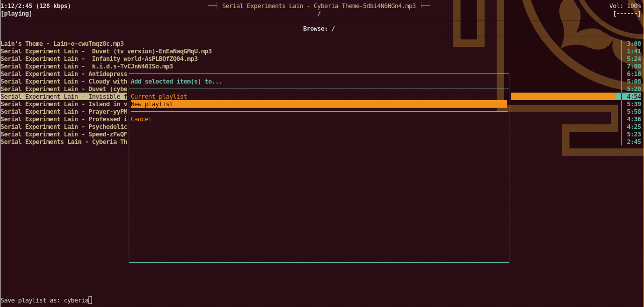The height and width of the screenshot is (307, 644).
Task: Click the 'Save playlist as' input field
Action: tap(78, 300)
